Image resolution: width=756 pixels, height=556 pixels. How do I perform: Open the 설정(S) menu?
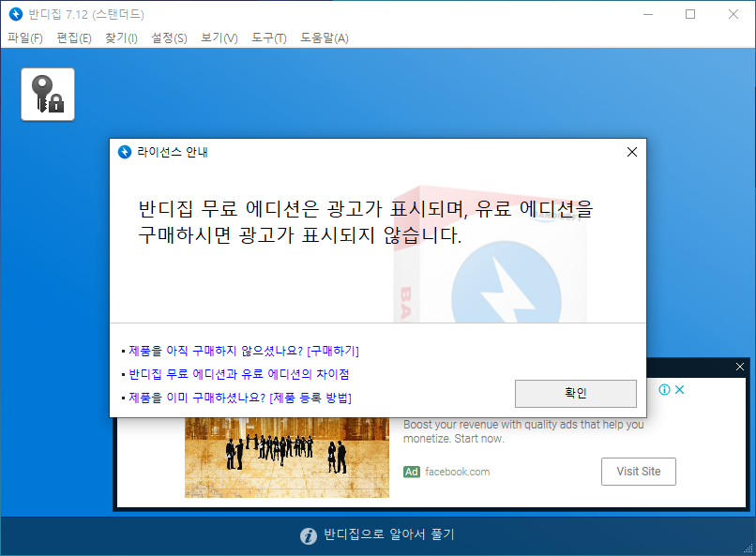click(169, 38)
